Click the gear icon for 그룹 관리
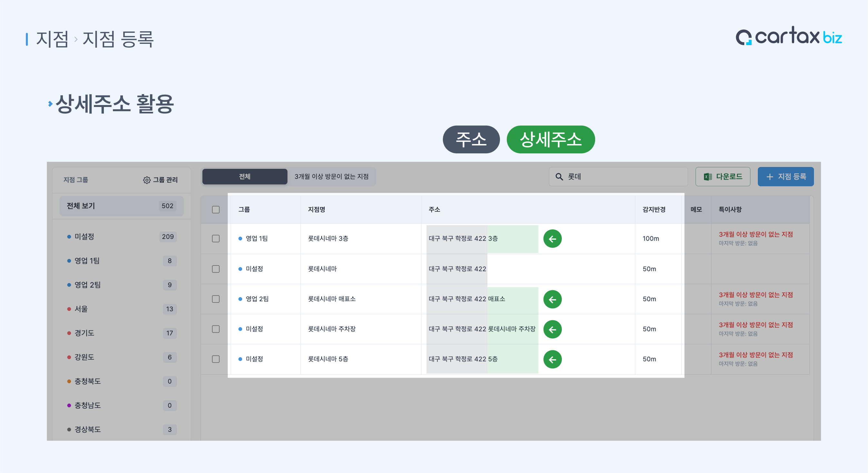Screen dimensions: 868x473 pyautogui.click(x=146, y=180)
